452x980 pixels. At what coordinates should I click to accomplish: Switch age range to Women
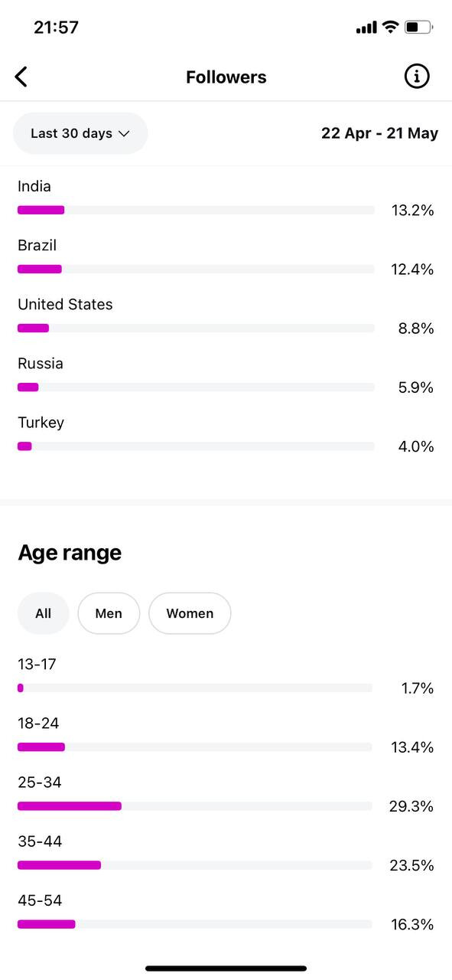[x=190, y=613]
